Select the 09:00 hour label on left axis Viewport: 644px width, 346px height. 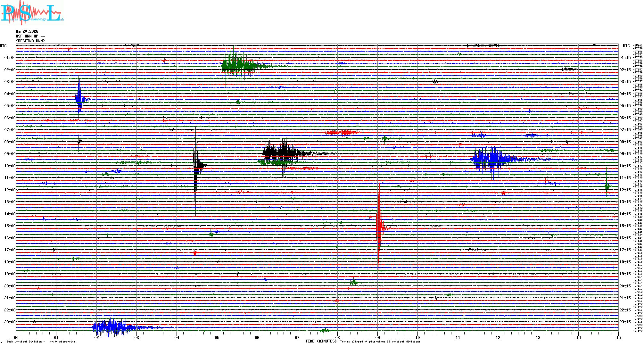10,154
